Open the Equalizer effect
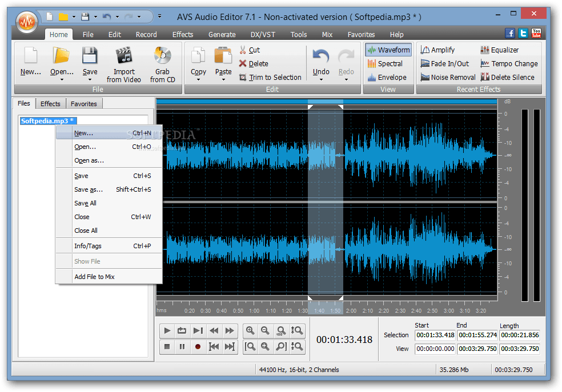Image resolution: width=562 pixels, height=392 pixels. pos(499,50)
